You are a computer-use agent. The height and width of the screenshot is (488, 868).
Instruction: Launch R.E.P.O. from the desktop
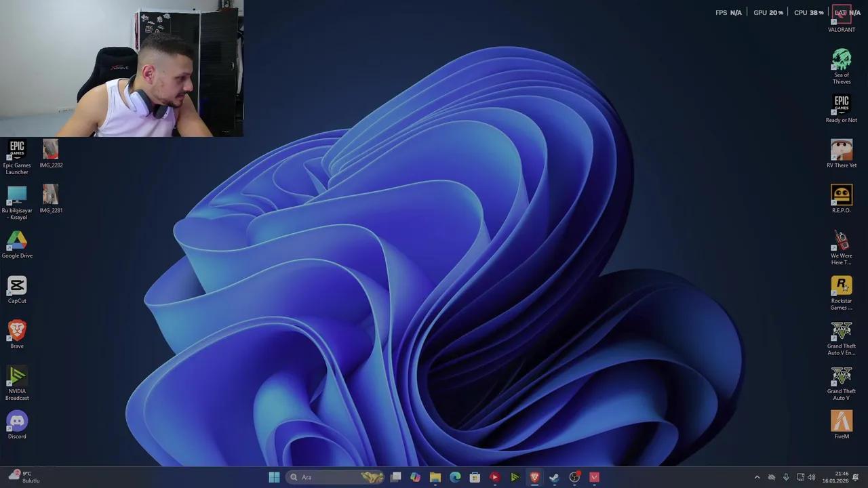[842, 196]
